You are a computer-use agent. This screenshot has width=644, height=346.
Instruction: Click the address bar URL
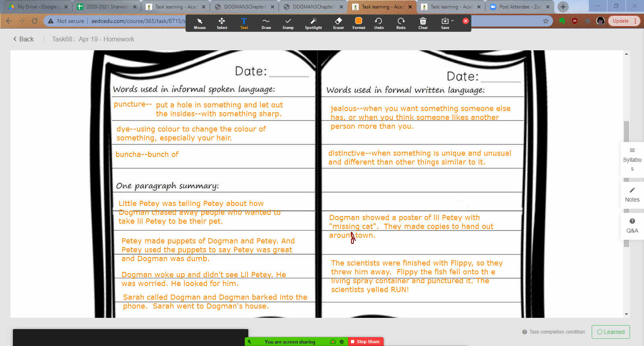point(138,21)
